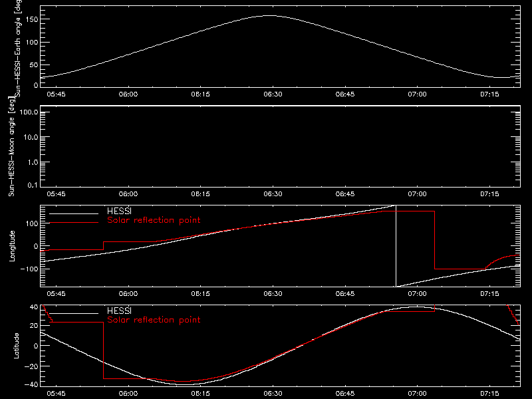
Task: Click red legend line sample in Longitude plot
Action: tap(74, 223)
